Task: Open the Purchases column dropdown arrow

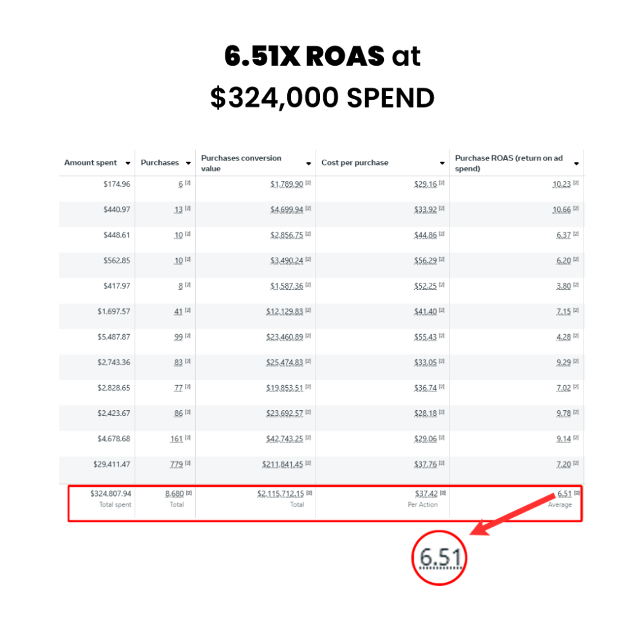Action: click(x=188, y=164)
